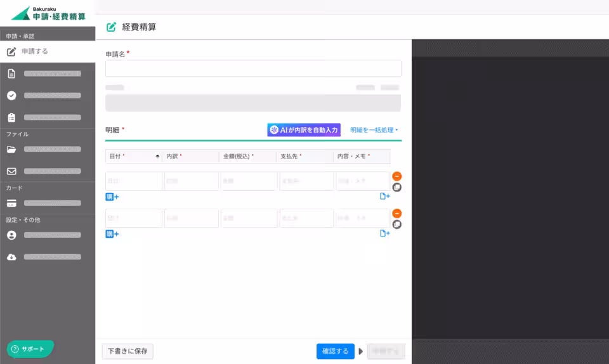
Task: Click the document icon in the sidebar
Action: (x=11, y=74)
